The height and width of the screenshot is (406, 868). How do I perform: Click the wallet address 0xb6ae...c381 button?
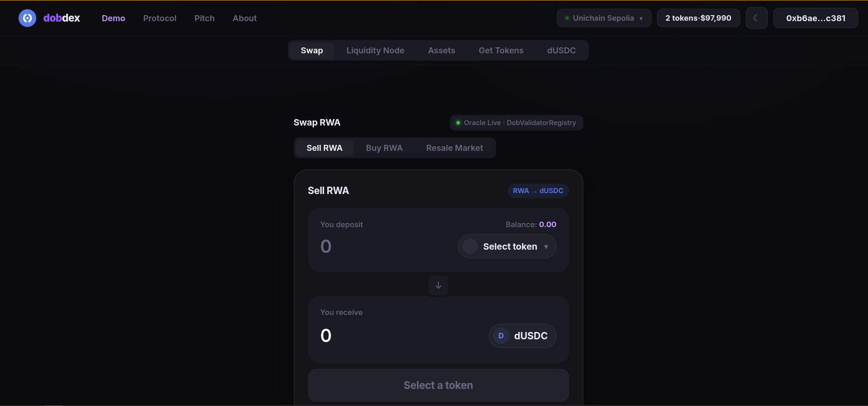point(816,18)
